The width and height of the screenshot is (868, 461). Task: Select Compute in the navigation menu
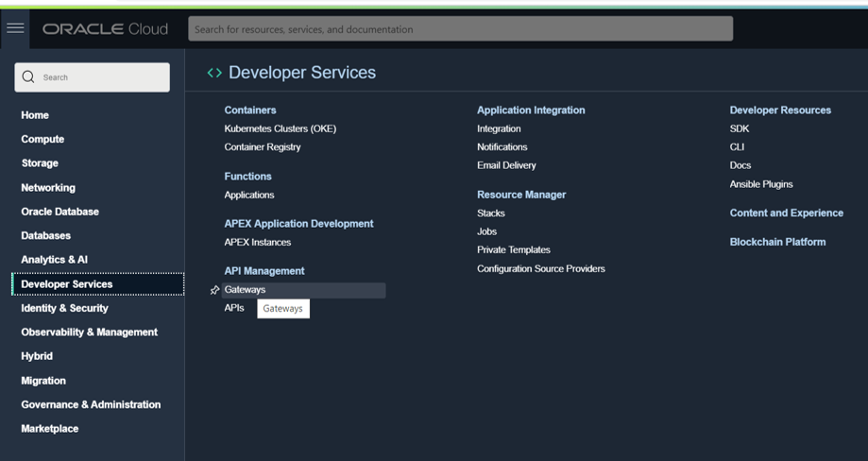pos(43,139)
